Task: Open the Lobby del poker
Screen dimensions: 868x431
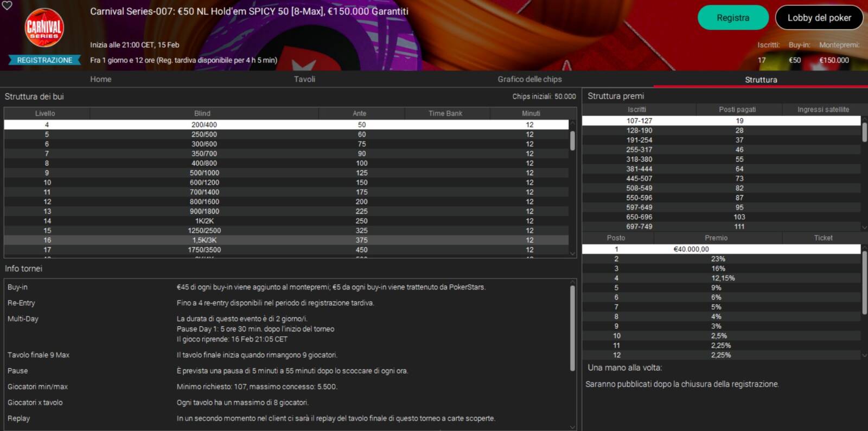Action: pyautogui.click(x=819, y=18)
